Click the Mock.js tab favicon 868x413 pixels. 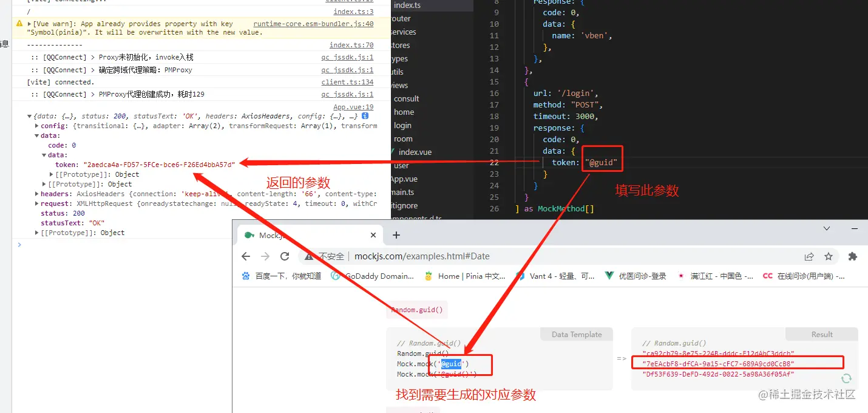(x=248, y=235)
